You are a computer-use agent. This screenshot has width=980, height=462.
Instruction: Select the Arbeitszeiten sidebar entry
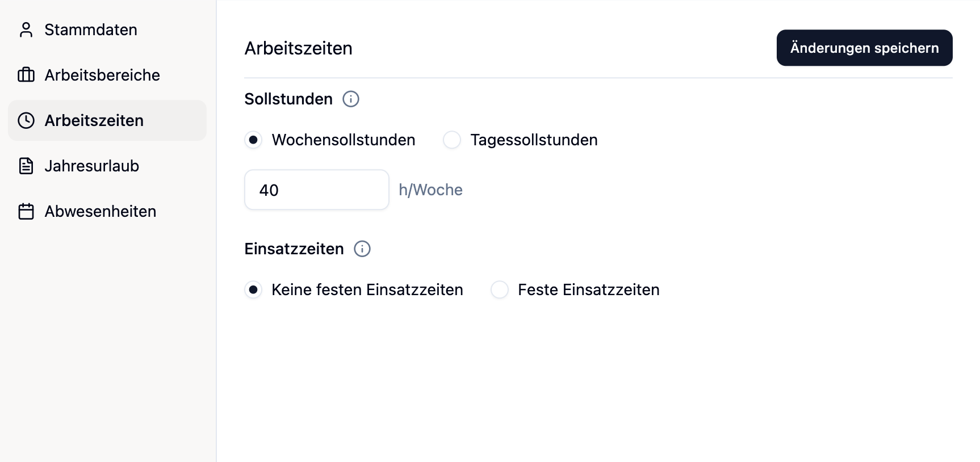tap(94, 120)
